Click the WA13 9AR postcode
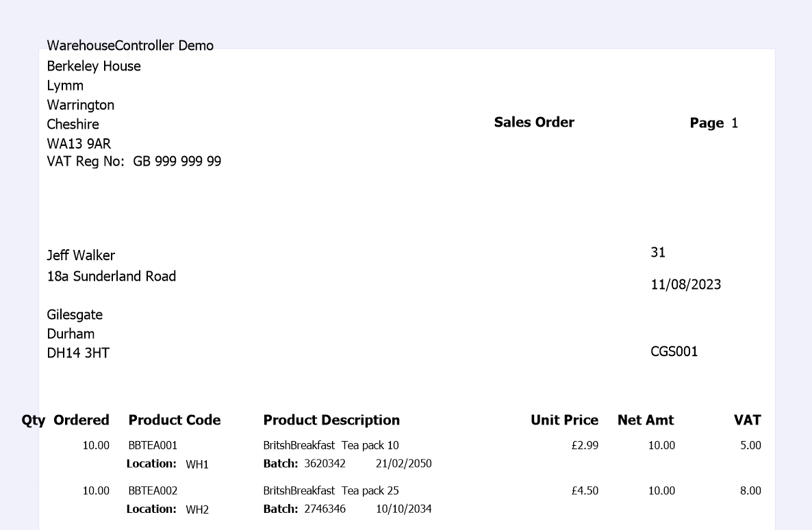Image resolution: width=812 pixels, height=530 pixels. point(79,144)
